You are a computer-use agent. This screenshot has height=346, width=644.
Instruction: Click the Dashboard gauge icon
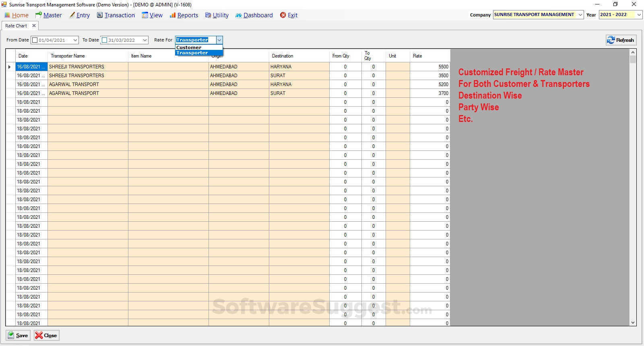tap(239, 15)
